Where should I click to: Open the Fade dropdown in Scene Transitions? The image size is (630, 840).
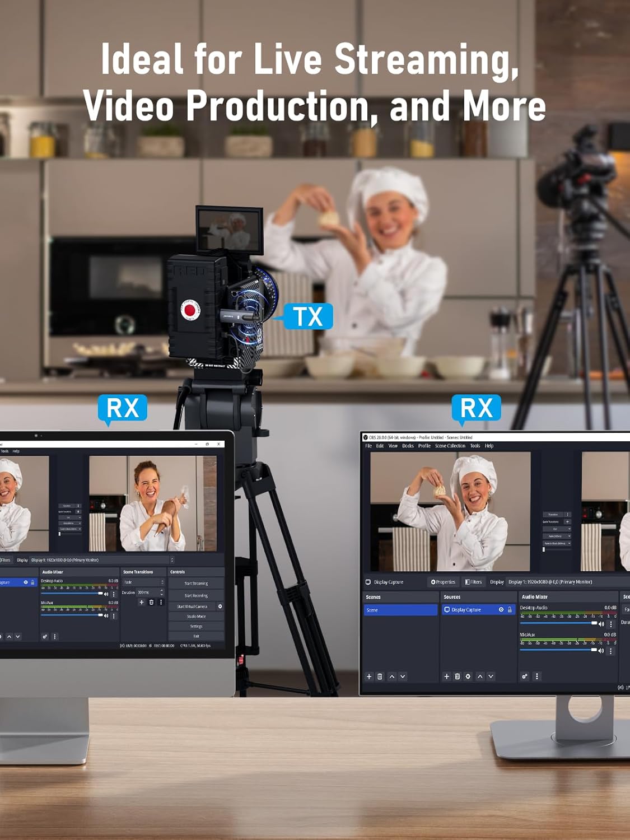pyautogui.click(x=143, y=582)
